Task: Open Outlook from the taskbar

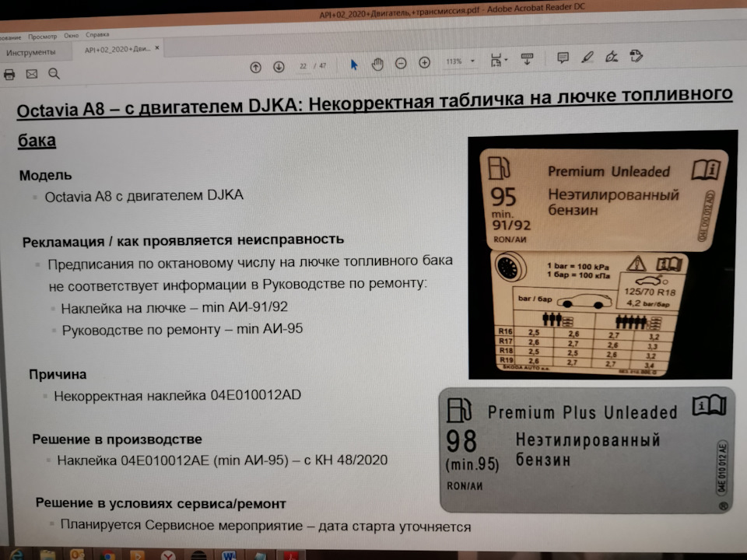Action: 77,555
